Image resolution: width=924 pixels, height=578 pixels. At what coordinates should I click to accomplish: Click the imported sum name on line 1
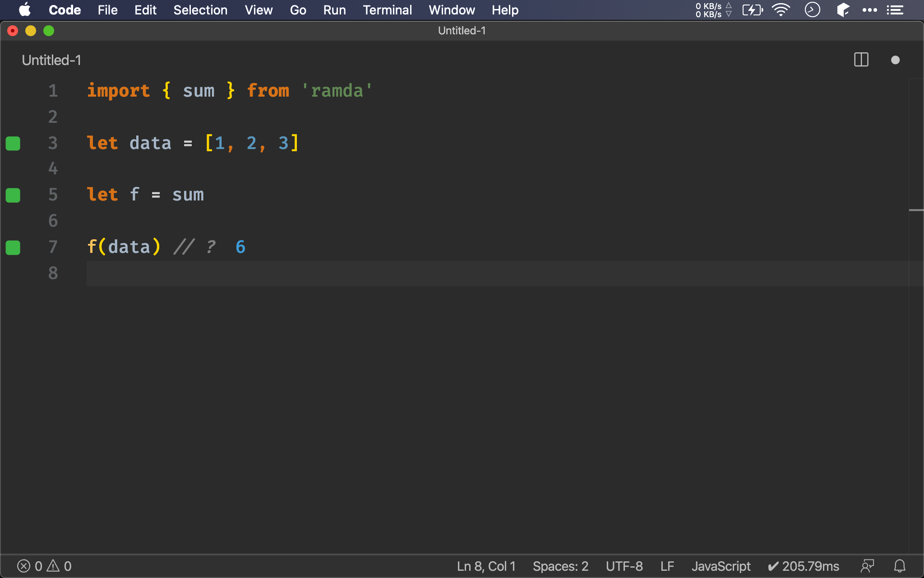point(199,91)
